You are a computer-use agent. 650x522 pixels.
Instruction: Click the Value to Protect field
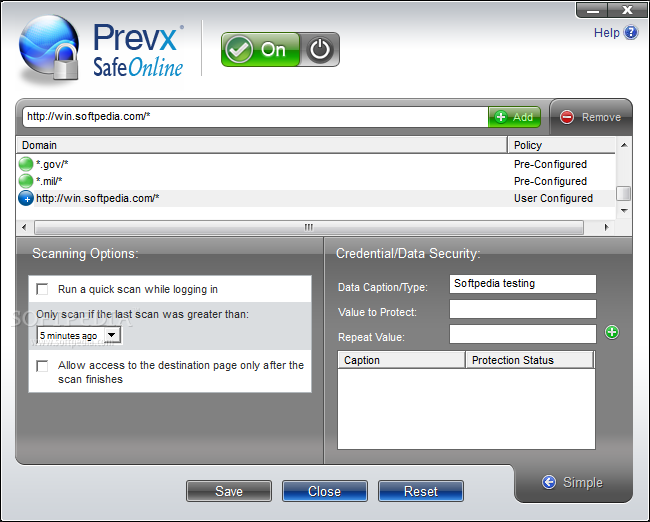[523, 309]
